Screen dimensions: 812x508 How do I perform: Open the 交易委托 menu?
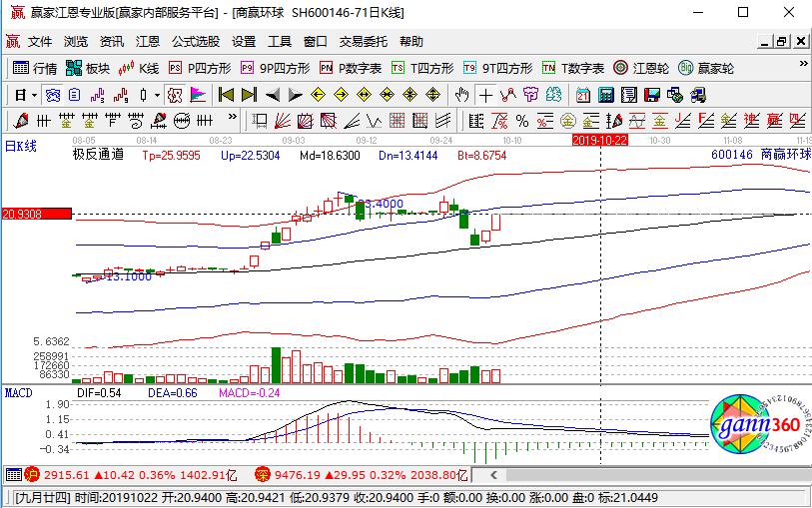pyautogui.click(x=363, y=41)
